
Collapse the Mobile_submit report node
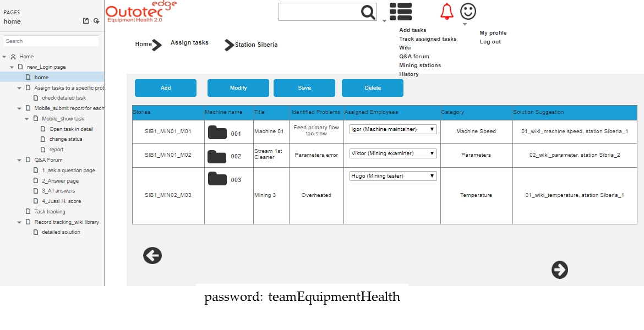point(19,108)
